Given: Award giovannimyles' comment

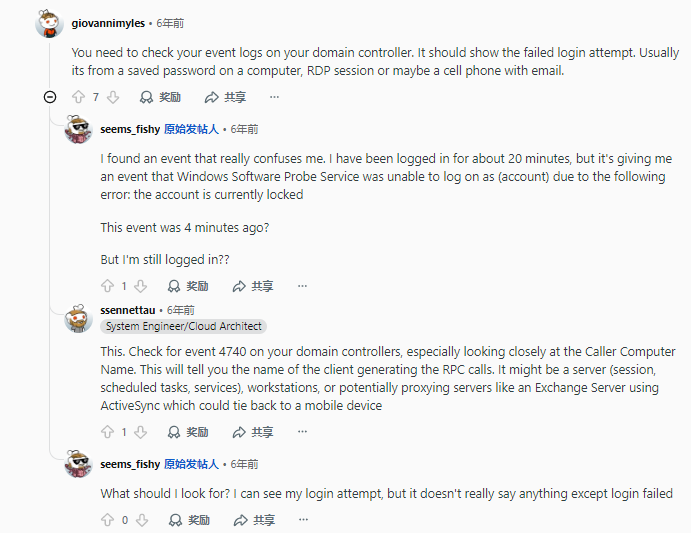Looking at the screenshot, I should click(160, 97).
